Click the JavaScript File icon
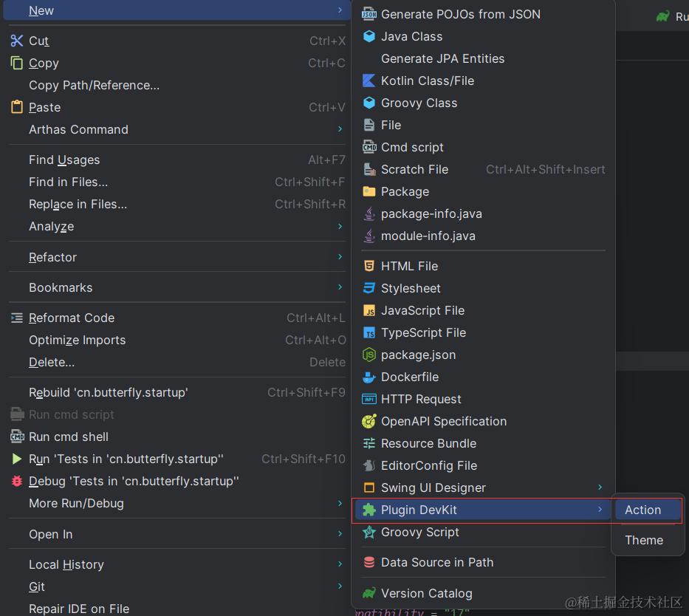689x616 pixels. click(x=369, y=310)
